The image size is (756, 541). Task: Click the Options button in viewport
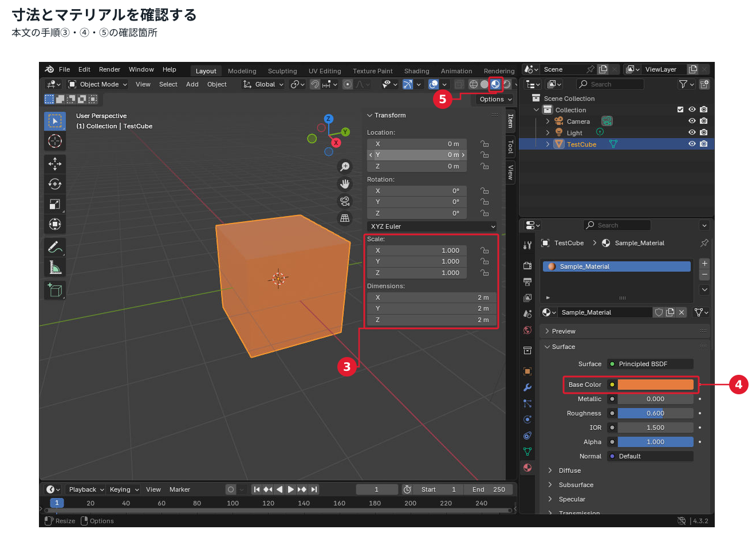(x=495, y=99)
